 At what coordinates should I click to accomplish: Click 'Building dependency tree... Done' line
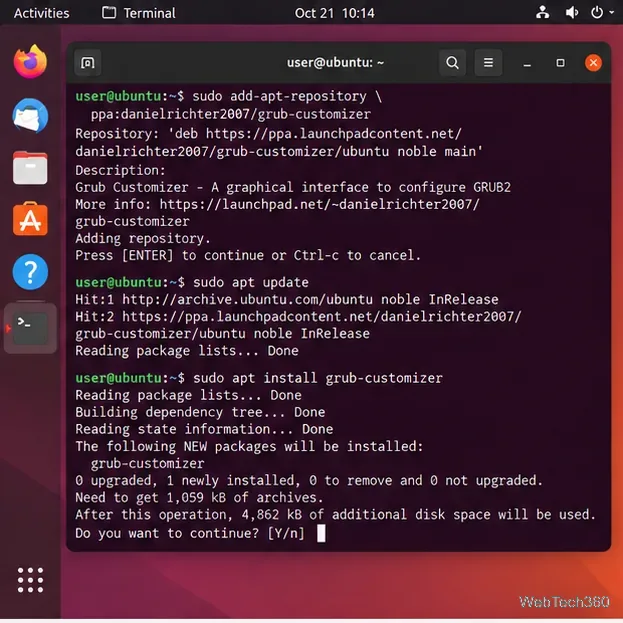point(200,412)
